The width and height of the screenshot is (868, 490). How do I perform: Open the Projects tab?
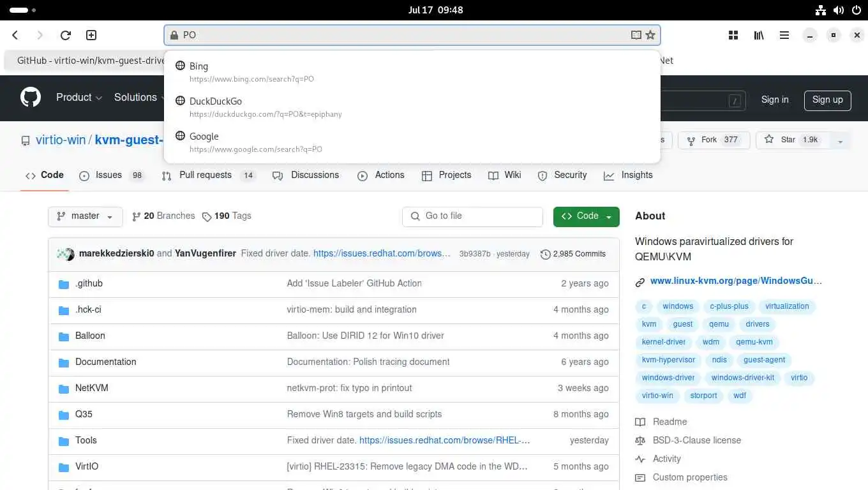(x=447, y=175)
